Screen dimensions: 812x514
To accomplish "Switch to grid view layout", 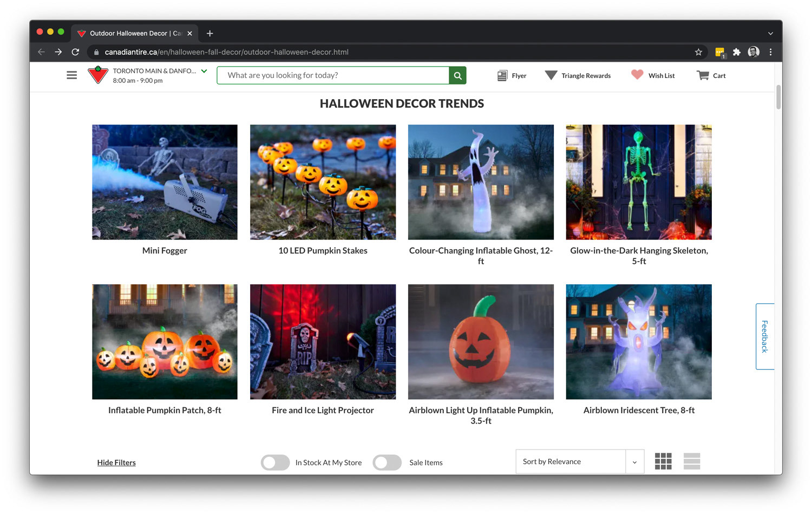I will pos(663,461).
